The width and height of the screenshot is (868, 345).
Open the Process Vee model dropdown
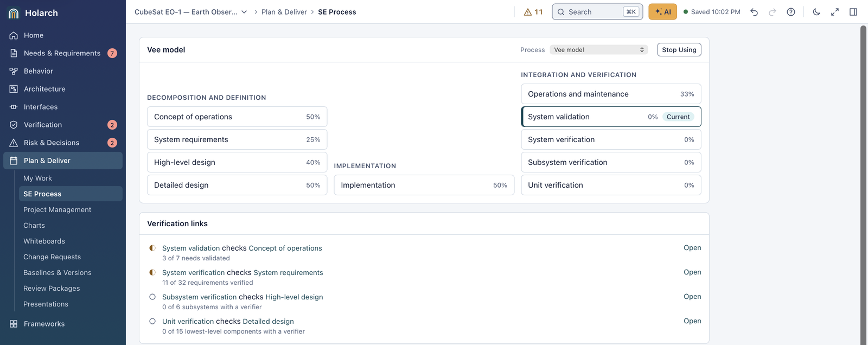(599, 50)
